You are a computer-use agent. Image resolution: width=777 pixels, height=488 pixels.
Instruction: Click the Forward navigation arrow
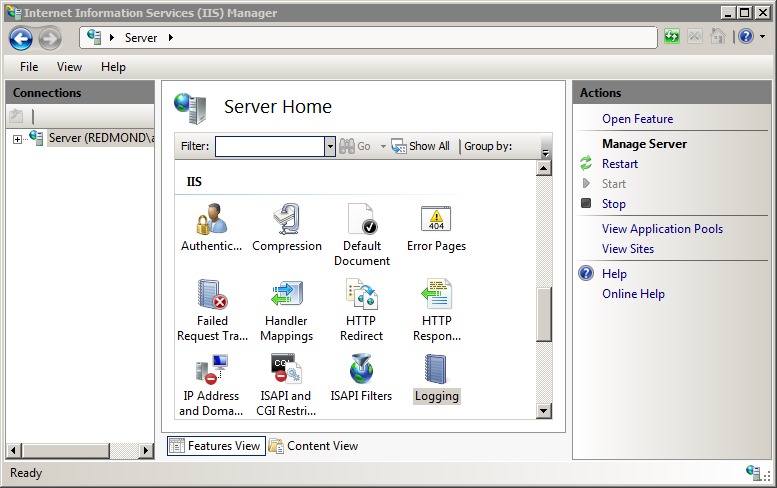tap(50, 38)
